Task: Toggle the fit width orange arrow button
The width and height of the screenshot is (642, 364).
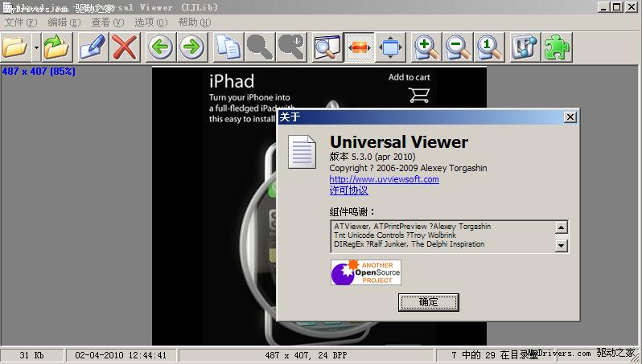Action: [359, 47]
